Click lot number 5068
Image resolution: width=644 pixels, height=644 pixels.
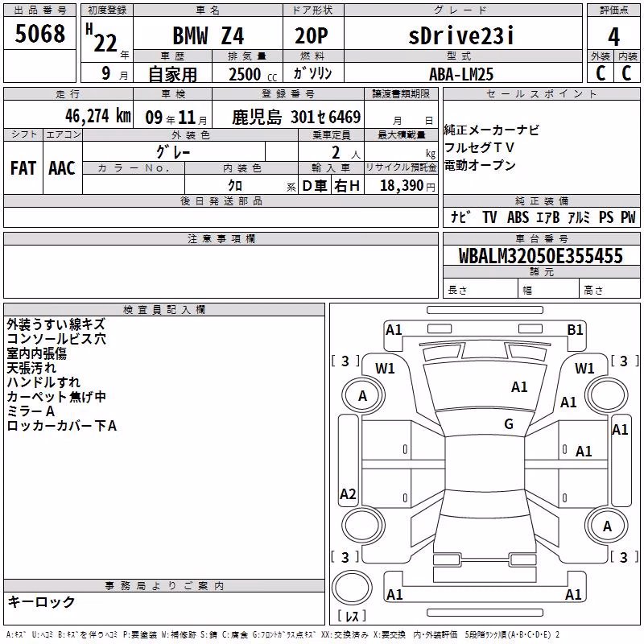pyautogui.click(x=39, y=33)
